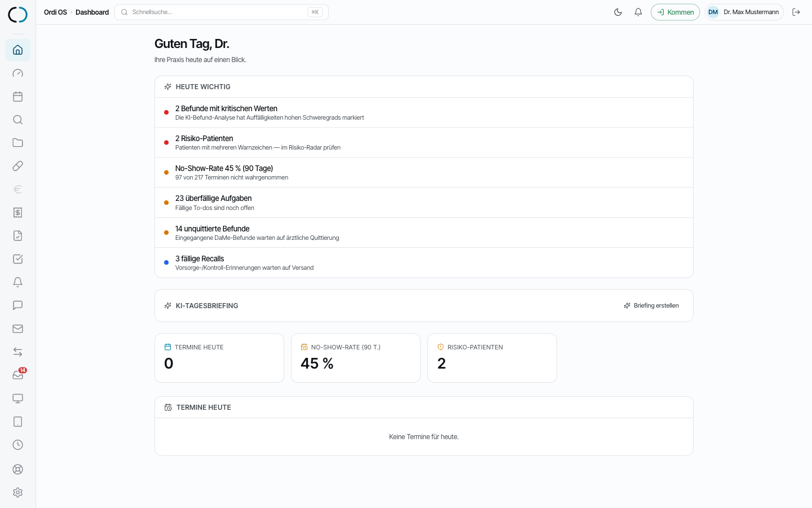The width and height of the screenshot is (812, 508).
Task: Open '2 Befunde mit kritischen Werten' item
Action: tap(424, 112)
